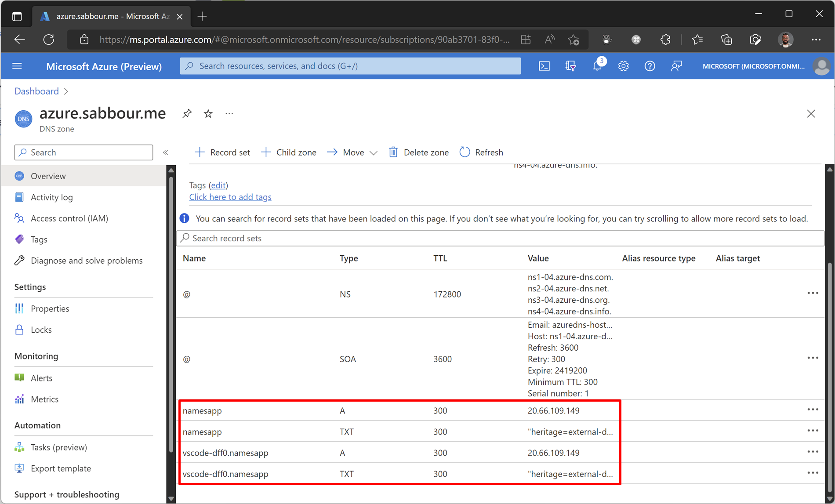Click the Azure account avatar
This screenshot has height=504, width=835.
821,66
